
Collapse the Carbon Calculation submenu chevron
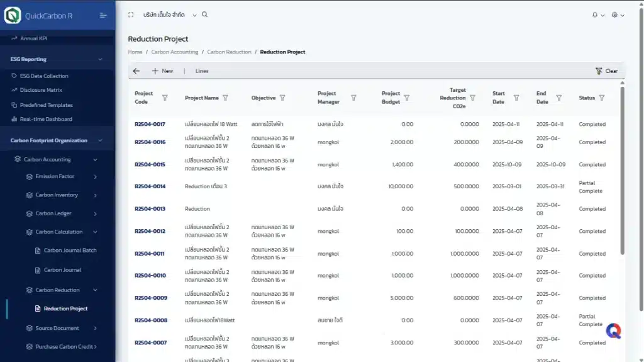(96, 232)
